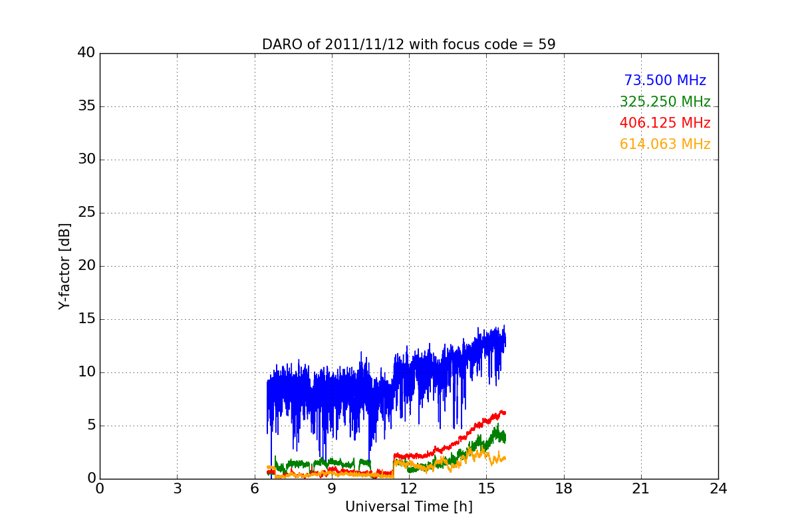Click the y-axis tick label '10'
Image resolution: width=798 pixels, height=532 pixels.
[x=86, y=372]
